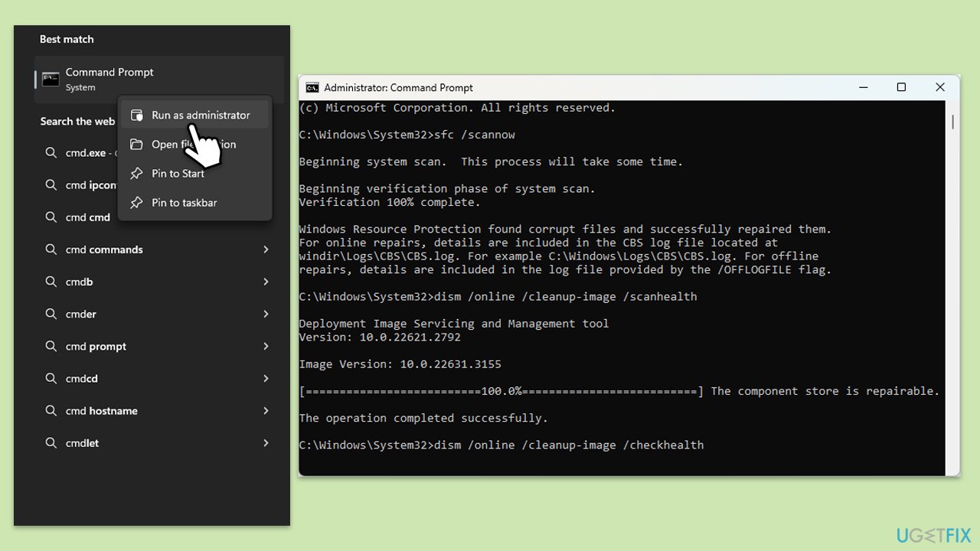This screenshot has height=551, width=980.
Task: Maximize the Administrator Command Prompt window
Action: click(901, 87)
